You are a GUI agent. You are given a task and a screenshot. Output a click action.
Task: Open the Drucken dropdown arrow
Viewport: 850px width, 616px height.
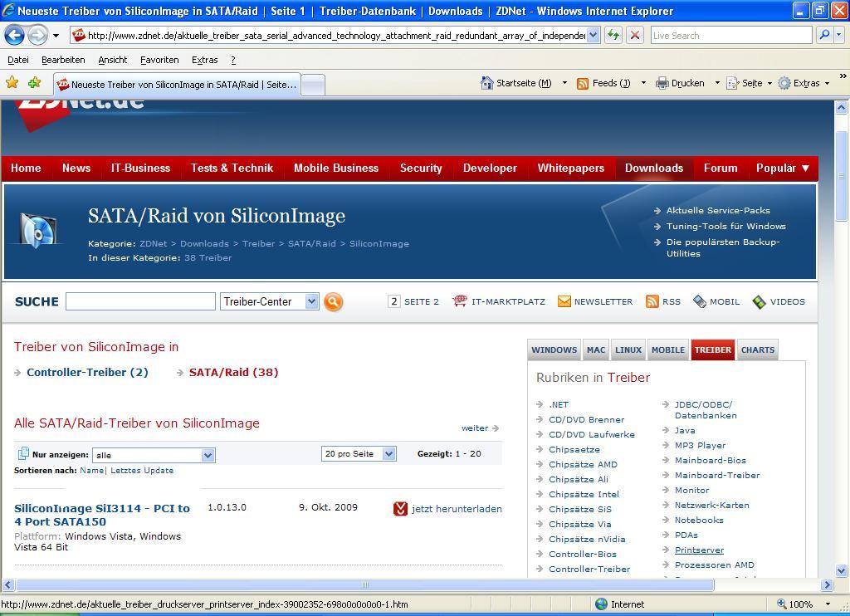[717, 83]
